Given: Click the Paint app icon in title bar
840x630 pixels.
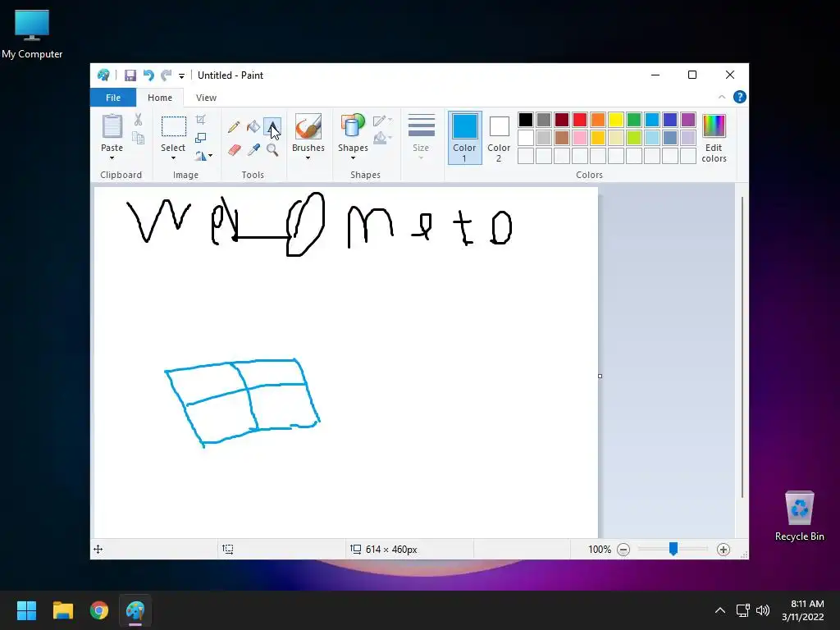Looking at the screenshot, I should click(x=103, y=75).
